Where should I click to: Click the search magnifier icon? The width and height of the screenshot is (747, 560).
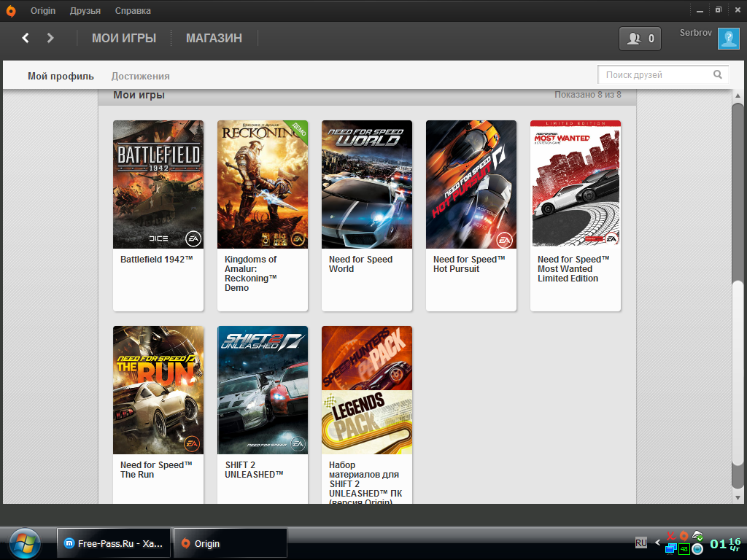718,74
